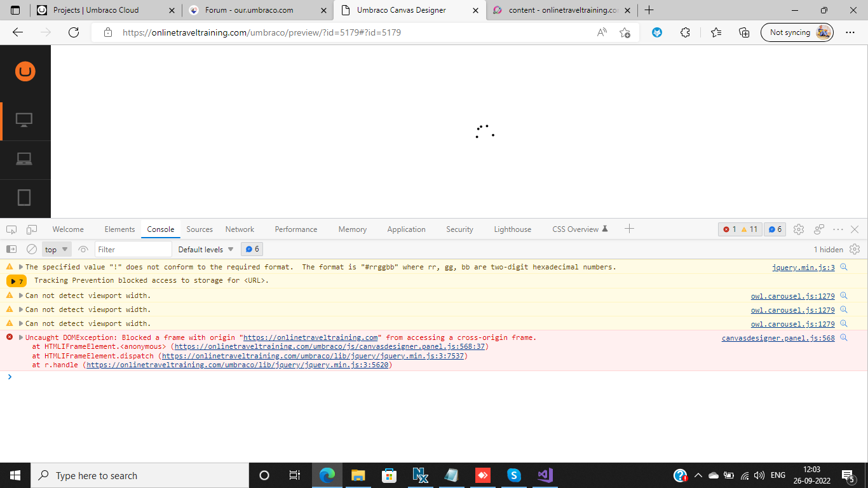Open the Lighthouse tab
The width and height of the screenshot is (868, 488).
pos(513,229)
